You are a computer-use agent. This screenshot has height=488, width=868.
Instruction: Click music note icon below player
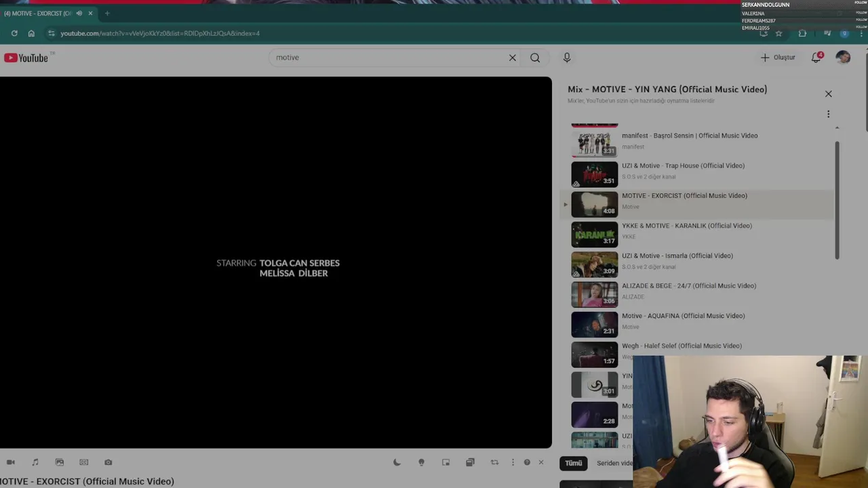35,462
